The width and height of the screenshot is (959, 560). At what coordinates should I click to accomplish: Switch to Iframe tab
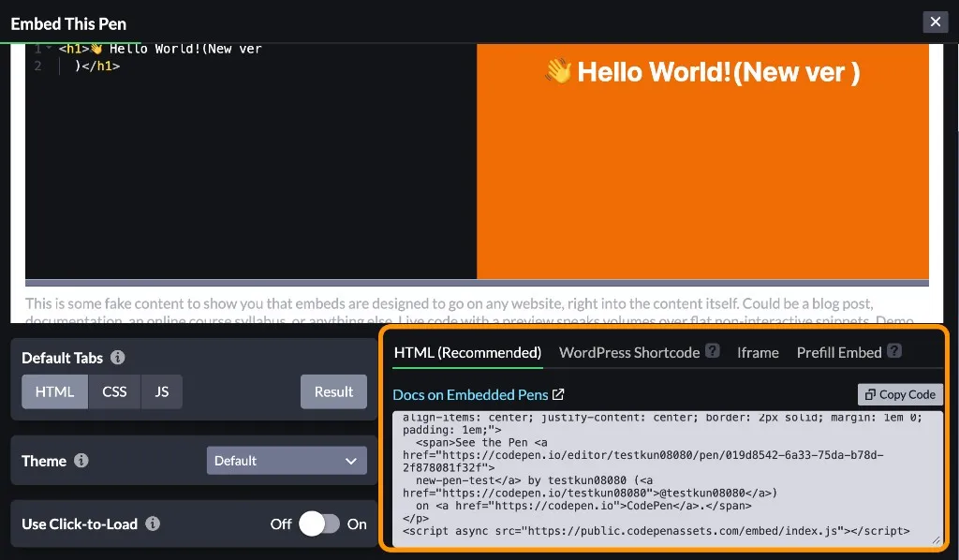tap(757, 353)
